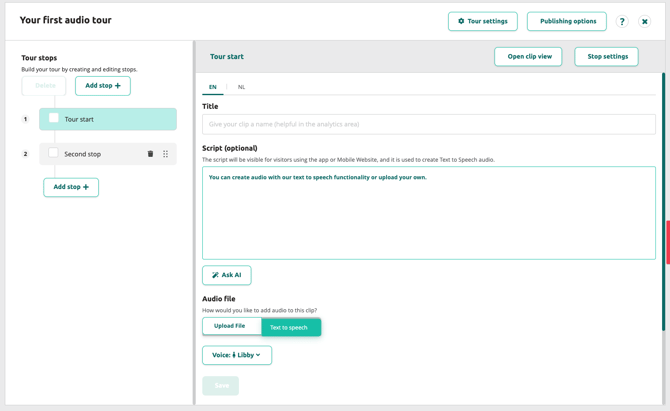Select the Upload File option
This screenshot has height=411, width=670.
(230, 326)
